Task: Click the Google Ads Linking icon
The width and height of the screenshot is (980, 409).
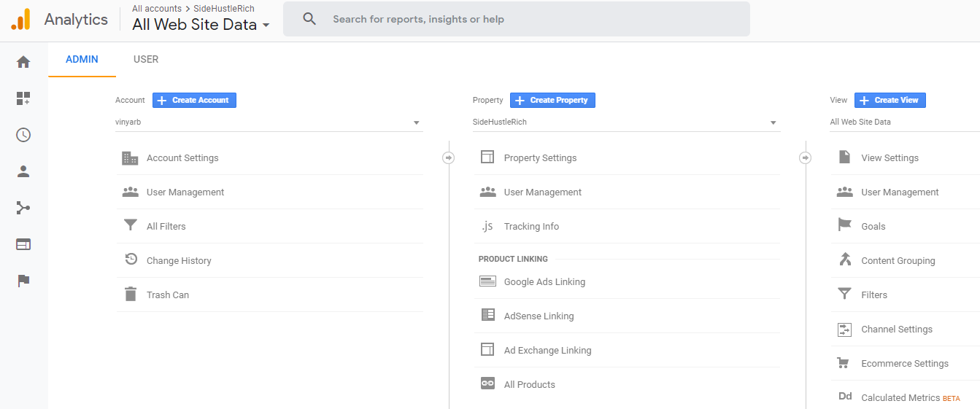Action: click(487, 281)
